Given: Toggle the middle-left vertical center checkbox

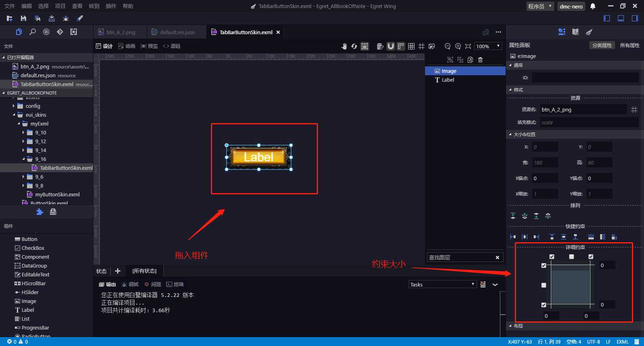Looking at the screenshot, I should click(x=544, y=285).
